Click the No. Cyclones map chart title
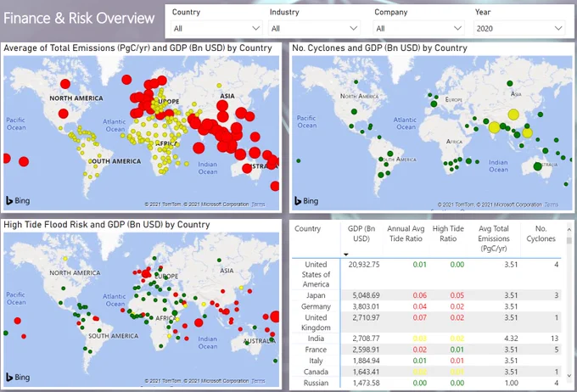Viewport: 577px width, 392px height. click(379, 48)
